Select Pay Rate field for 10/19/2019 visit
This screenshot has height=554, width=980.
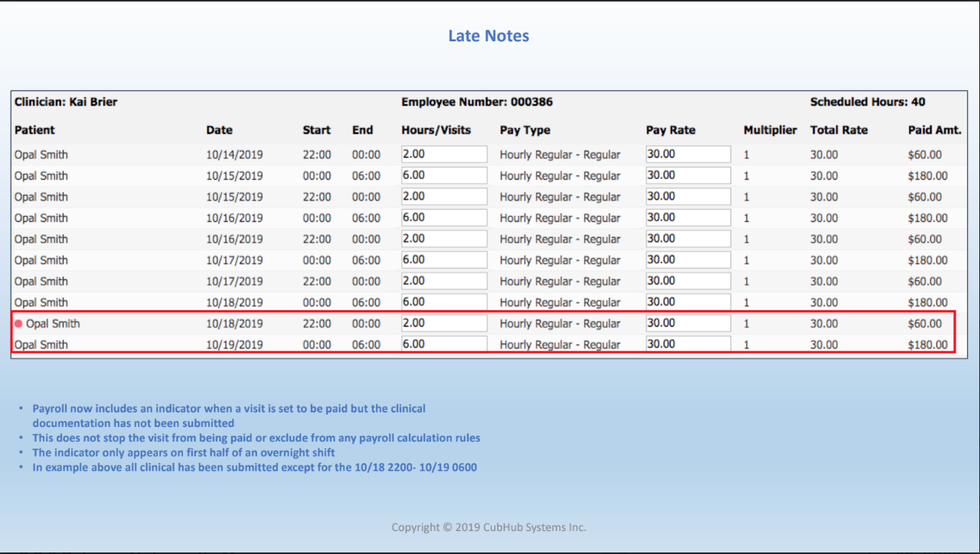point(688,344)
